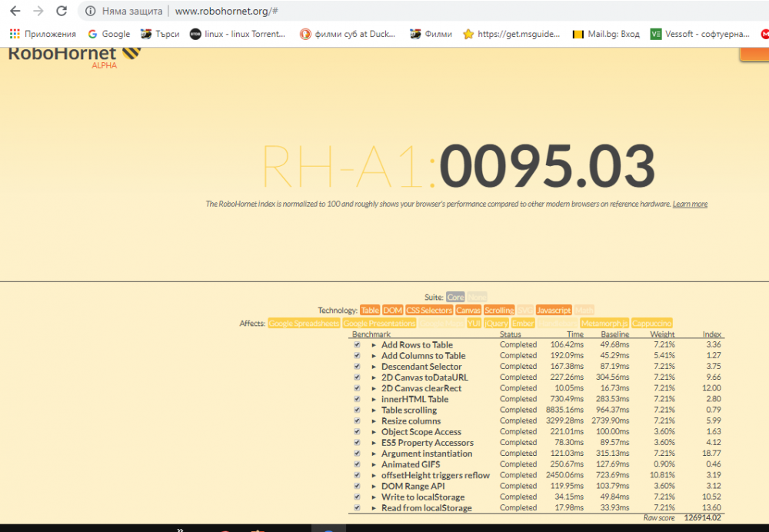Toggle the Canvas technology tag

[x=468, y=311]
